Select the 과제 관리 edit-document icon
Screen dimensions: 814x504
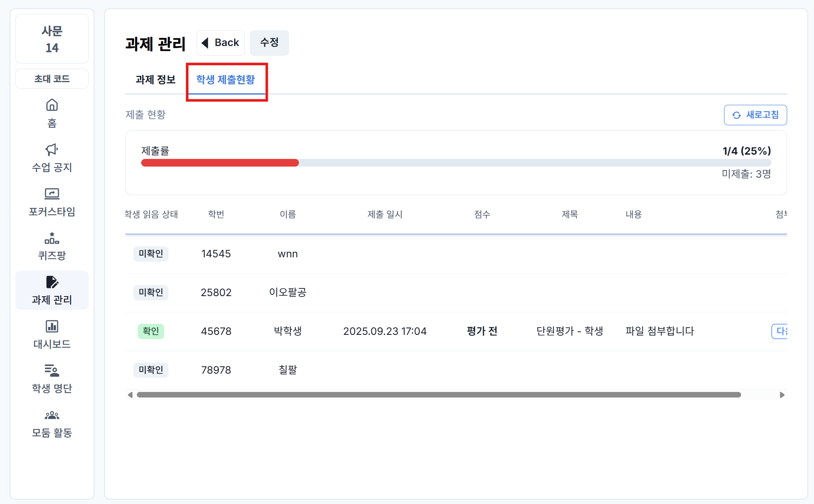52,282
